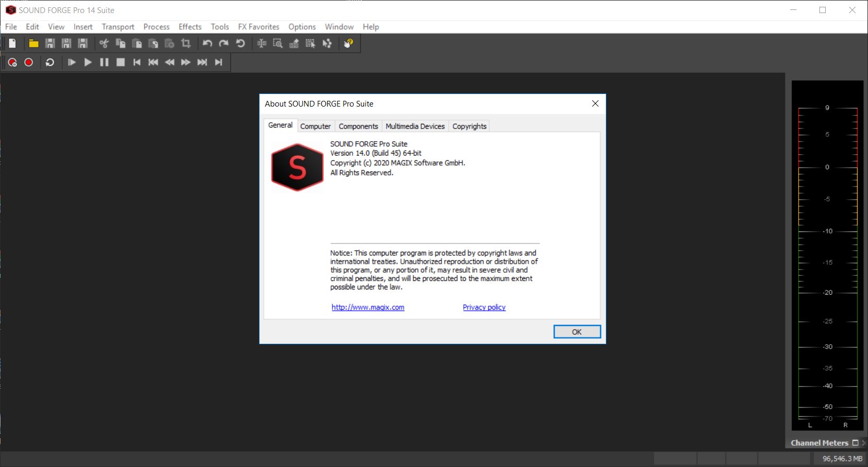Open the Process menu
This screenshot has height=467, width=868.
157,27
